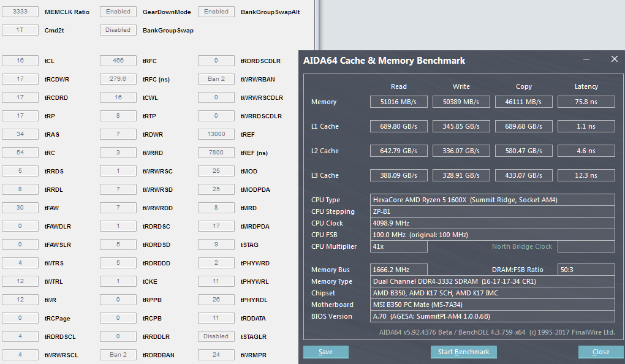The height and width of the screenshot is (364, 625).
Task: Click the Close button in AIDA64 benchmark
Action: [600, 352]
